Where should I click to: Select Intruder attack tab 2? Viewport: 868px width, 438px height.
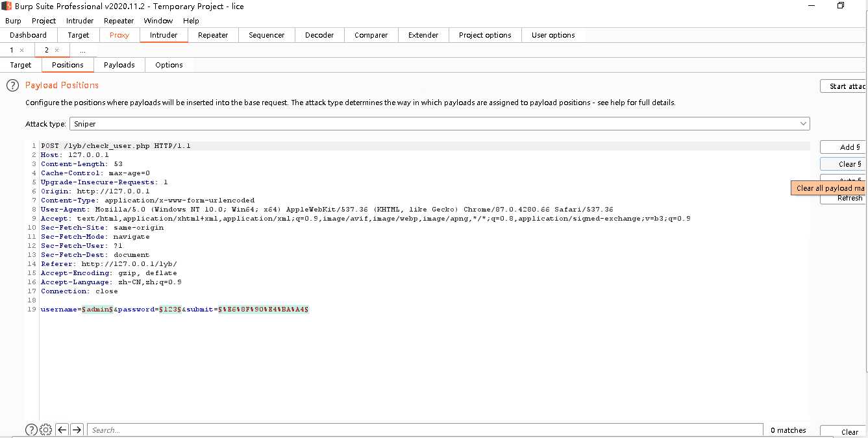tap(46, 50)
